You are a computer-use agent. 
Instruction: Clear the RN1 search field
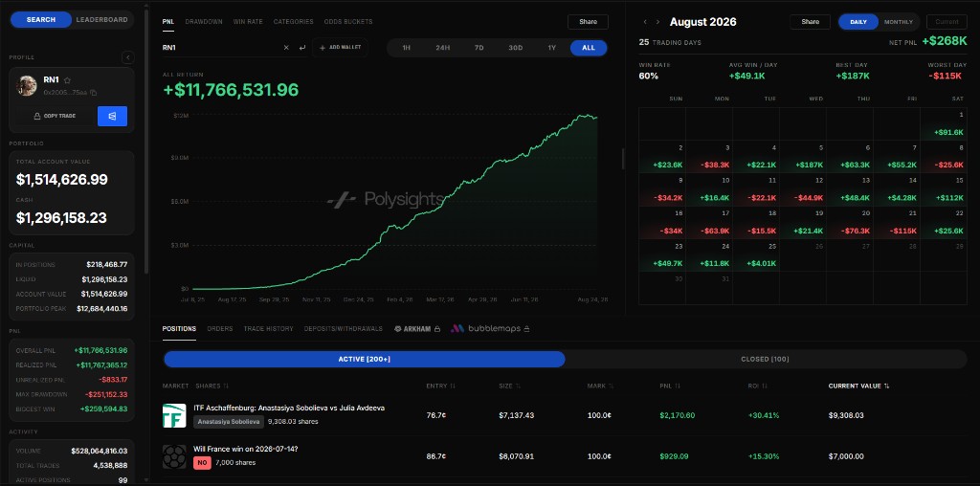click(286, 48)
